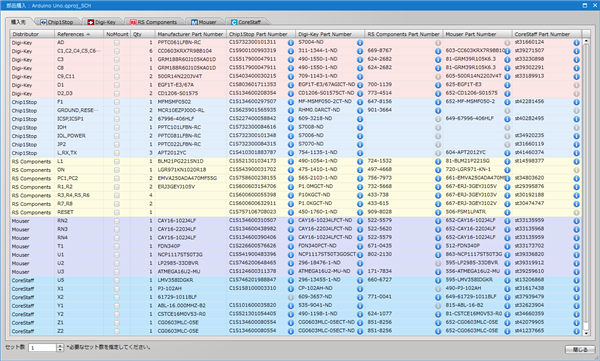The width and height of the screenshot is (600, 361).
Task: Open CoreStaff info icon for st34920235
Action: 576,136
